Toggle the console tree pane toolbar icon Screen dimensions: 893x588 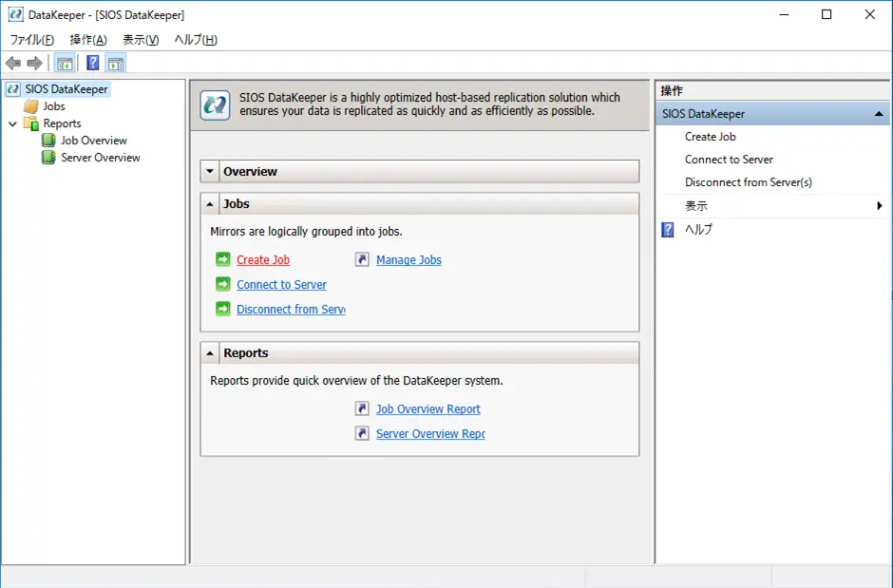pos(65,64)
